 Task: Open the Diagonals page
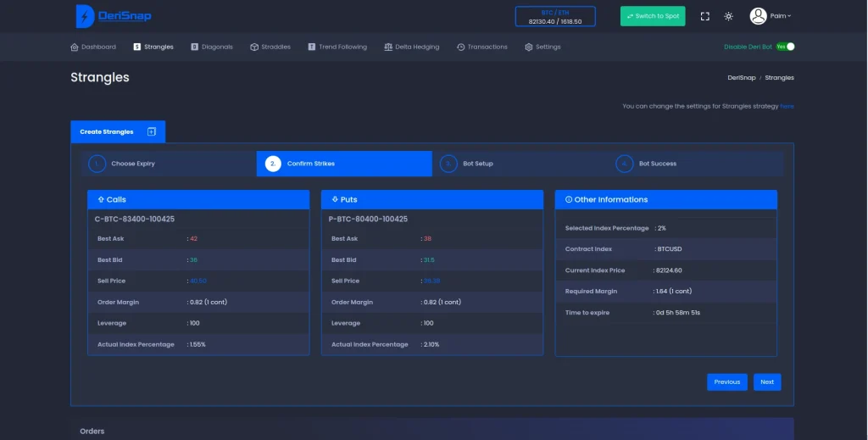pos(212,47)
